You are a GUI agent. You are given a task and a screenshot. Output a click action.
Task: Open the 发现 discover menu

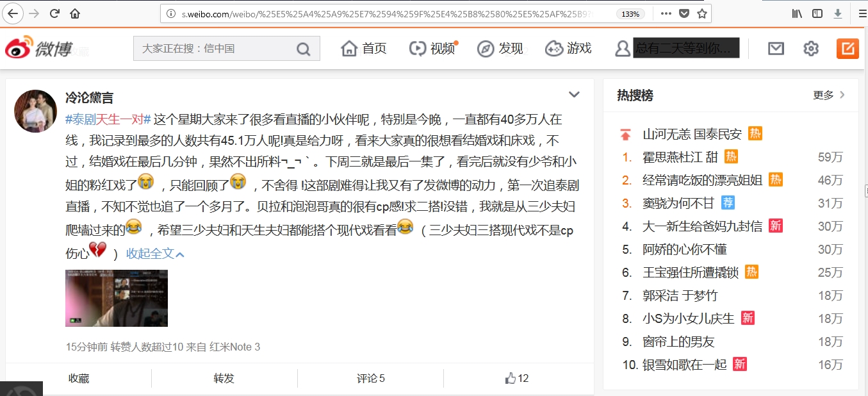click(500, 48)
